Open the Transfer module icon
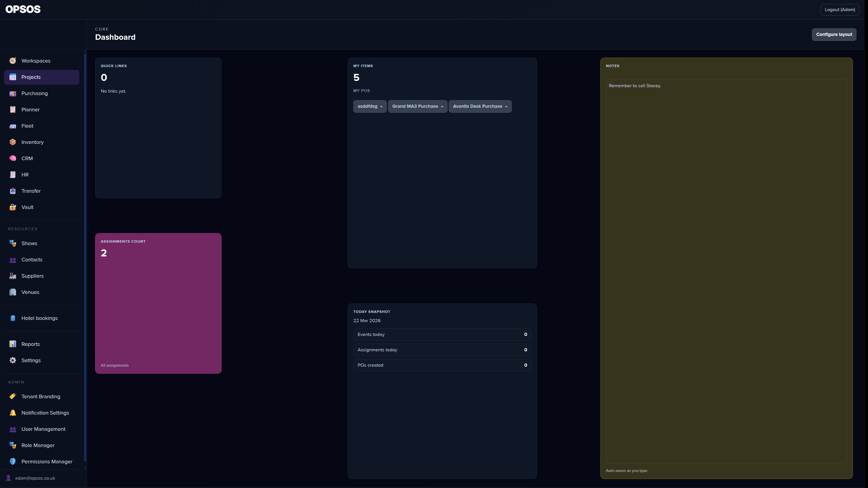The height and width of the screenshot is (488, 868). (x=12, y=191)
